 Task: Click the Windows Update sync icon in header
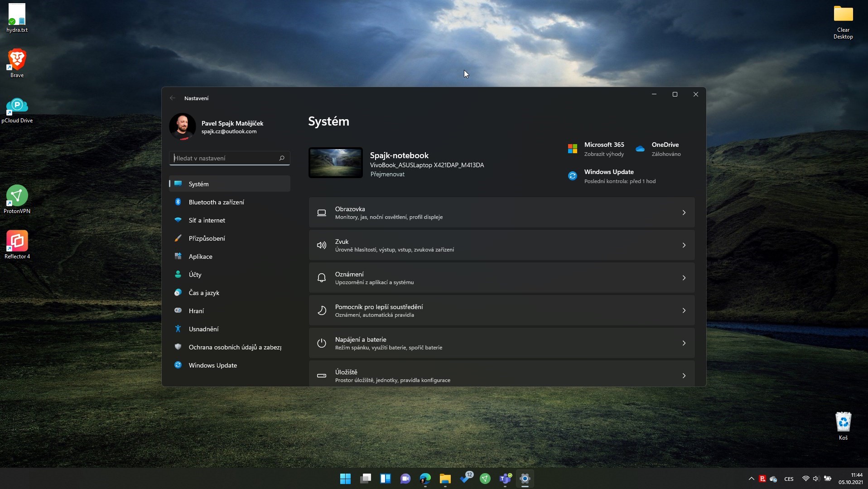tap(573, 176)
